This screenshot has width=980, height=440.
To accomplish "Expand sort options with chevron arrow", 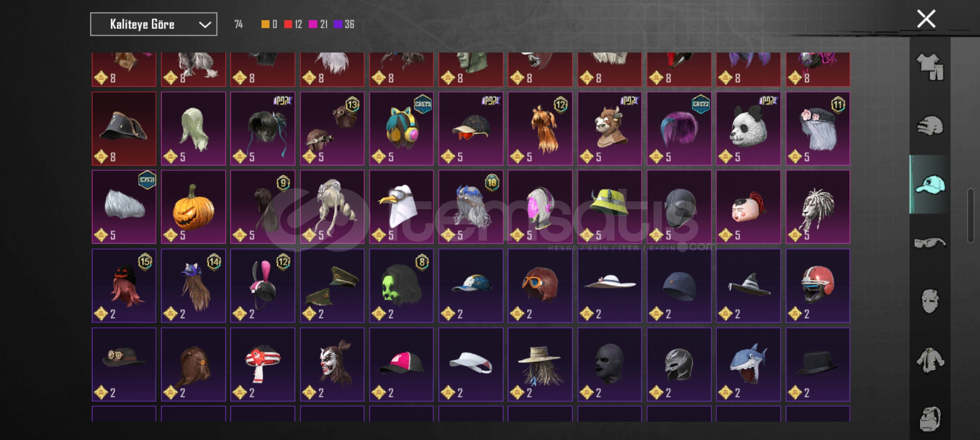I will [205, 24].
